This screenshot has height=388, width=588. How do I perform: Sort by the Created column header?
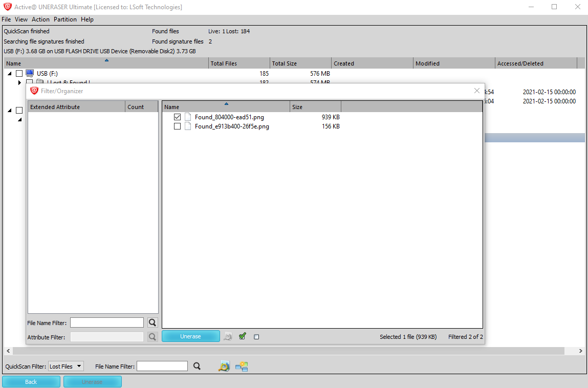372,63
